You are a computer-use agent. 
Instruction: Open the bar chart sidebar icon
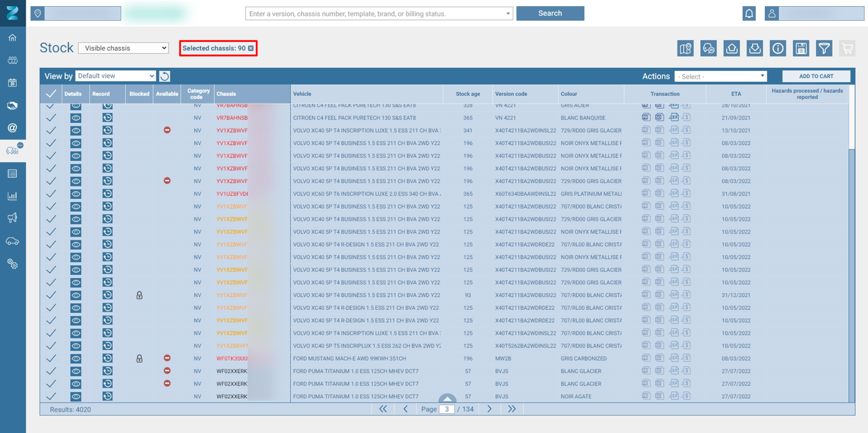pos(12,196)
